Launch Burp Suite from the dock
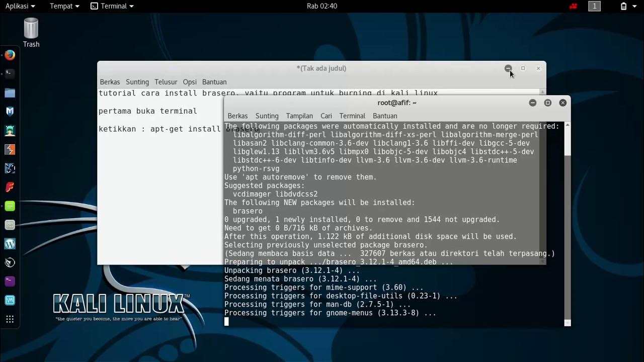The height and width of the screenshot is (362, 644). coord(10,149)
